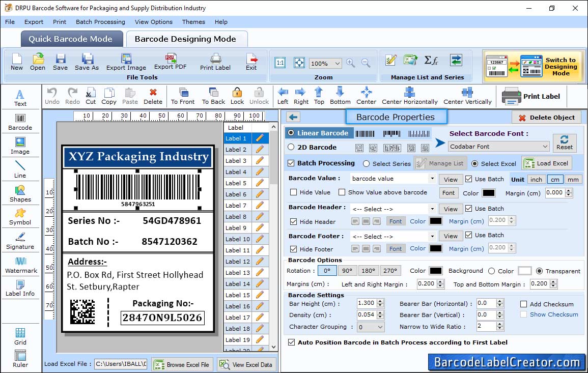Expand the Barcode Header select dropdown
The height and width of the screenshot is (373, 588).
pyautogui.click(x=432, y=209)
